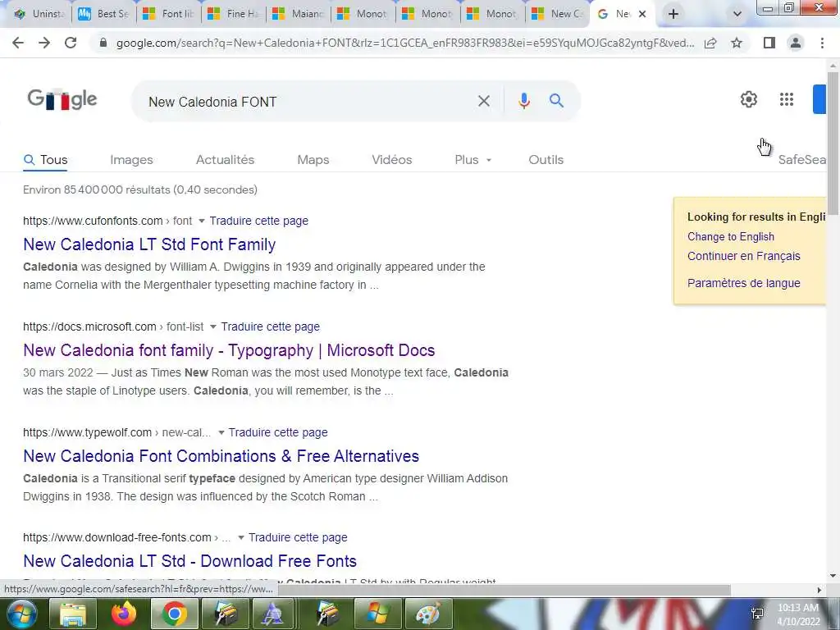Switch to Chrome in taskbar
Screen dimensions: 840x630
tap(174, 614)
